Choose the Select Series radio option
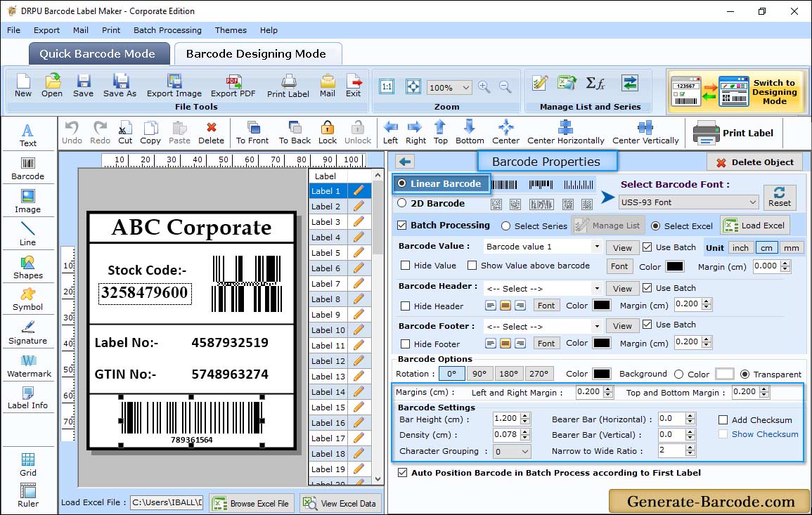Screen dimensions: 812x515 pos(506,226)
